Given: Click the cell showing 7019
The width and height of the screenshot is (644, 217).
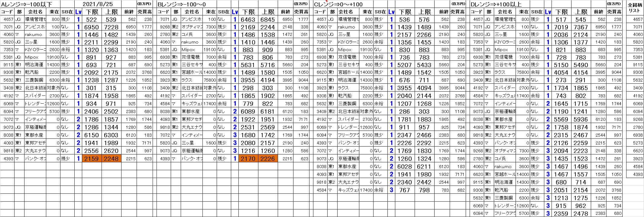Looking at the screenshot, I should coord(561,27).
